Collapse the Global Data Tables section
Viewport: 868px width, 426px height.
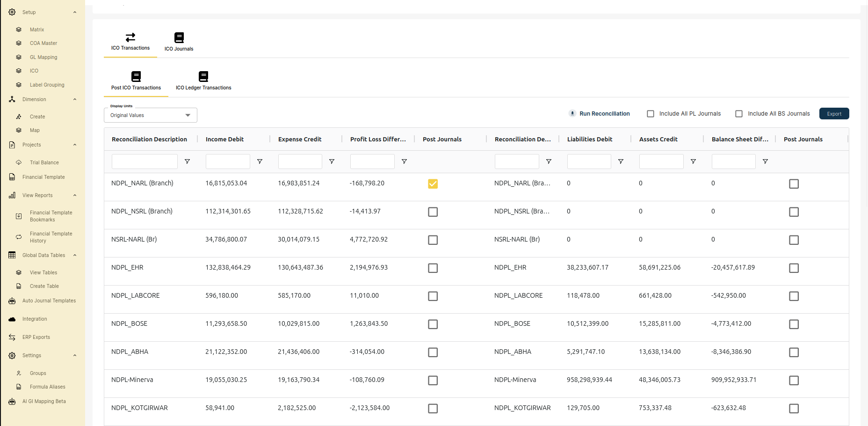point(75,255)
